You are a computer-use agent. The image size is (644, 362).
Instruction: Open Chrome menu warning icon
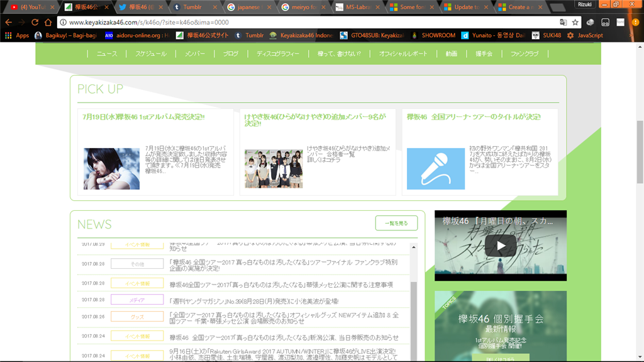[x=635, y=22]
